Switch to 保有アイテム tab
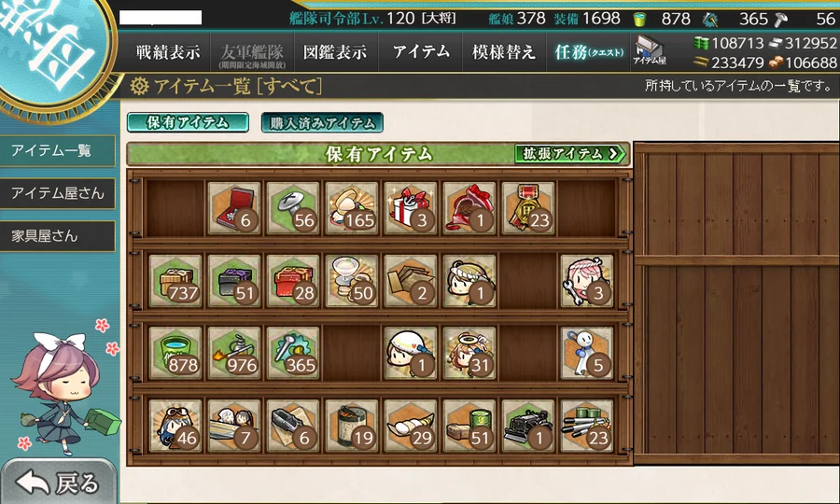840x504 pixels. [x=188, y=122]
